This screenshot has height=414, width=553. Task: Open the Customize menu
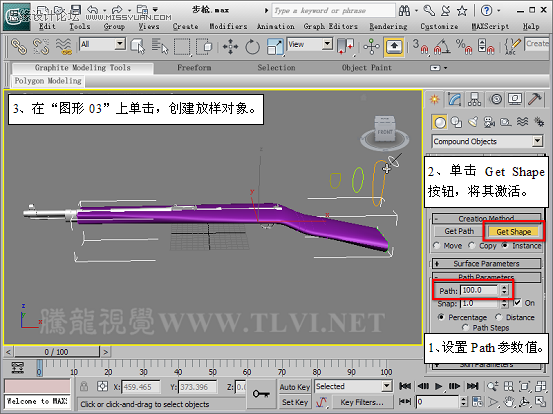coord(439,26)
